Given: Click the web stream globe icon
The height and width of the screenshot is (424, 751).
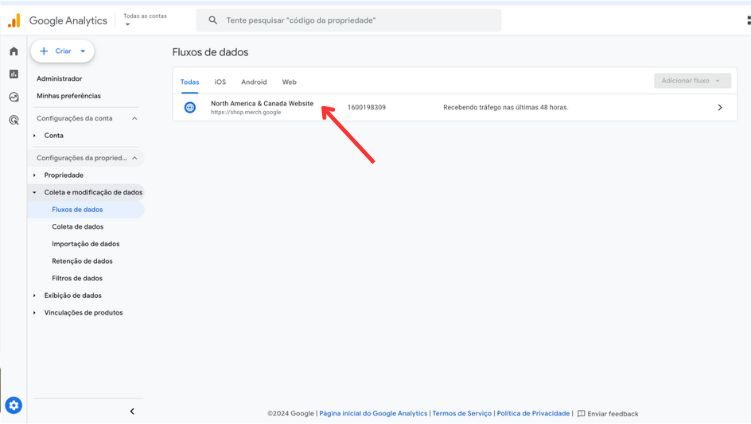Looking at the screenshot, I should 190,107.
